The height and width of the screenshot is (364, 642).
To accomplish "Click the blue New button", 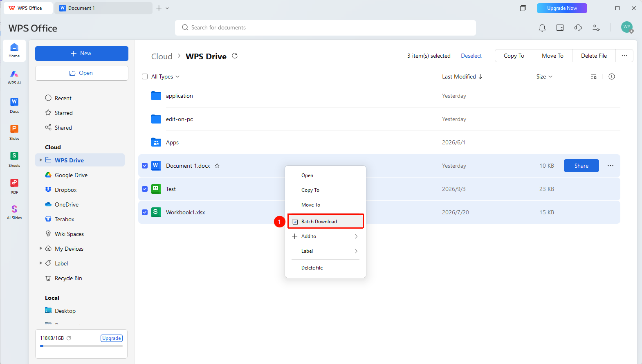I will coord(82,54).
